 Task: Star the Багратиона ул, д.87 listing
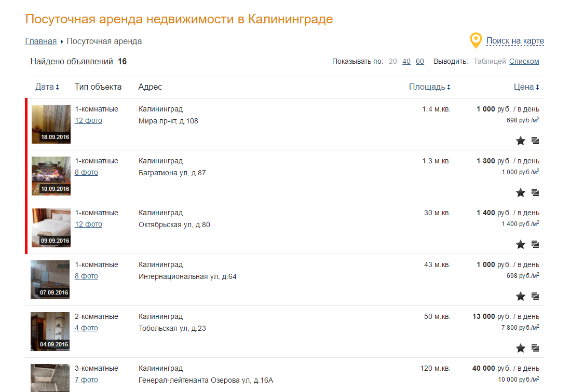pyautogui.click(x=521, y=192)
